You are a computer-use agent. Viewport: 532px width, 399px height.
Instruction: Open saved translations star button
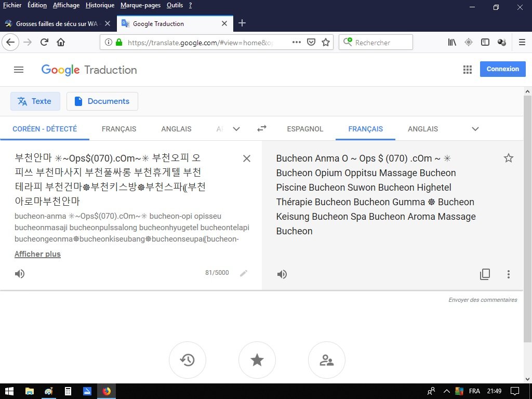click(257, 360)
